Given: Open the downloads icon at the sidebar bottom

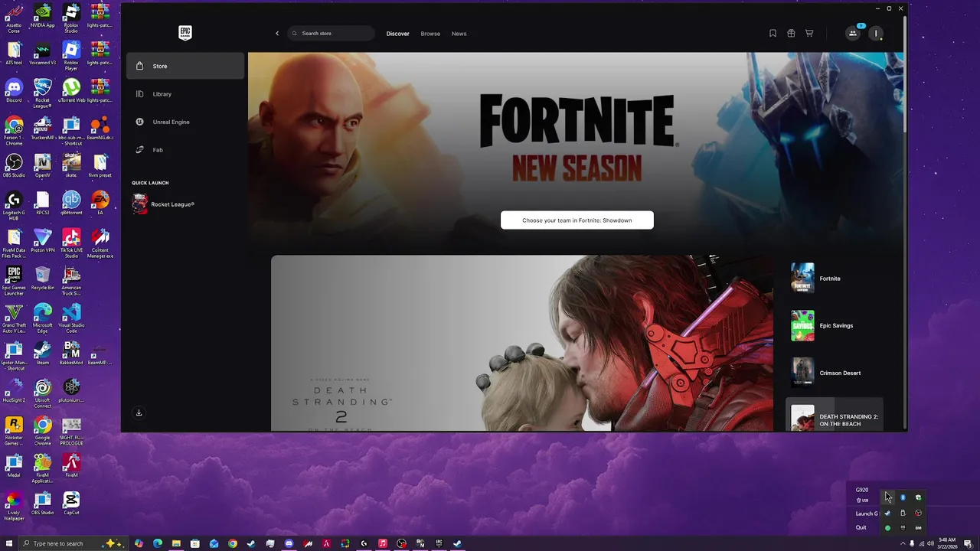Looking at the screenshot, I should coord(139,412).
